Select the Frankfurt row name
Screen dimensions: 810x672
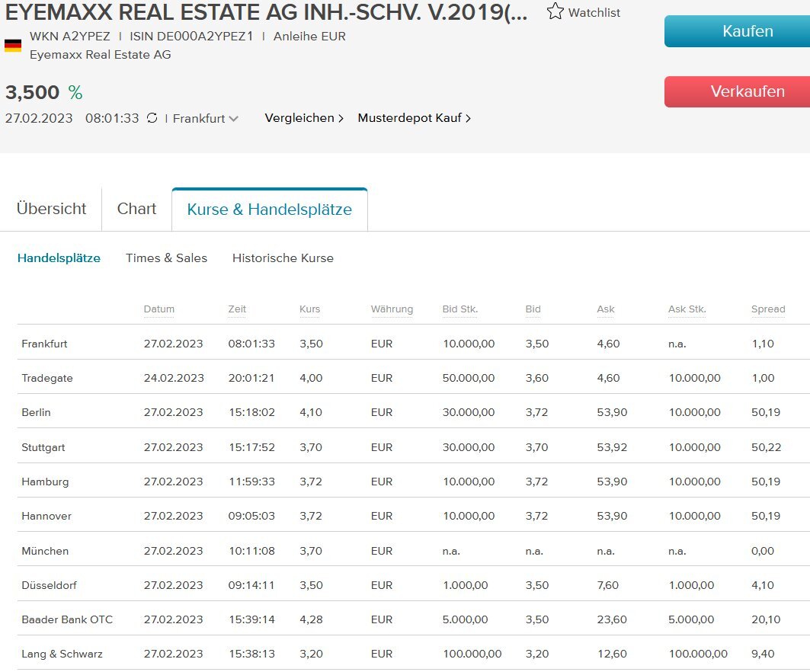point(44,344)
